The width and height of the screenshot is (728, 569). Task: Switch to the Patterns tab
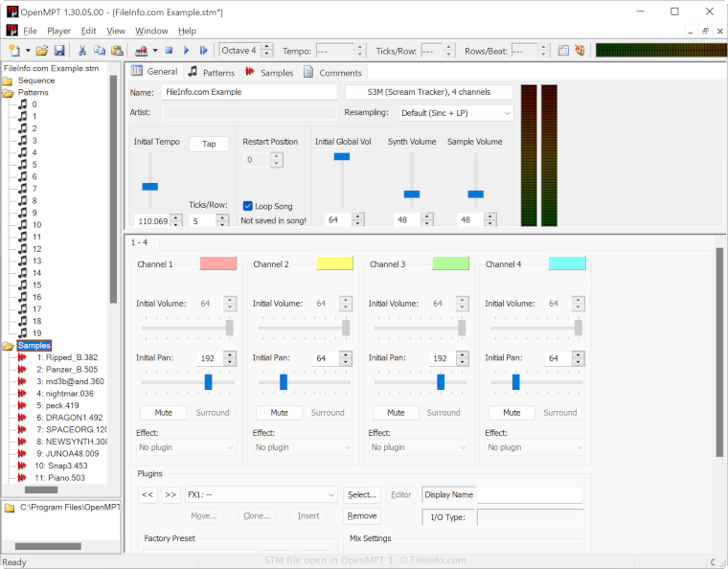211,72
